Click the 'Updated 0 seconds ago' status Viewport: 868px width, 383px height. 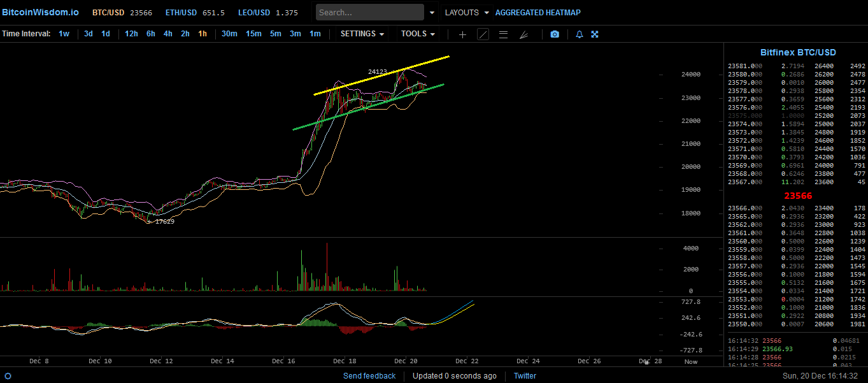point(455,376)
